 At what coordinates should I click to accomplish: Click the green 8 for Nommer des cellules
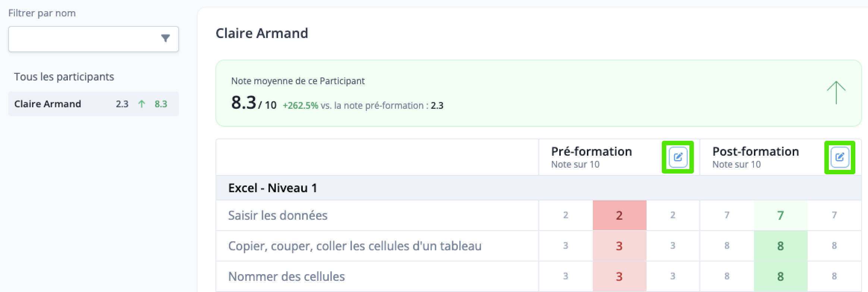[x=780, y=276]
